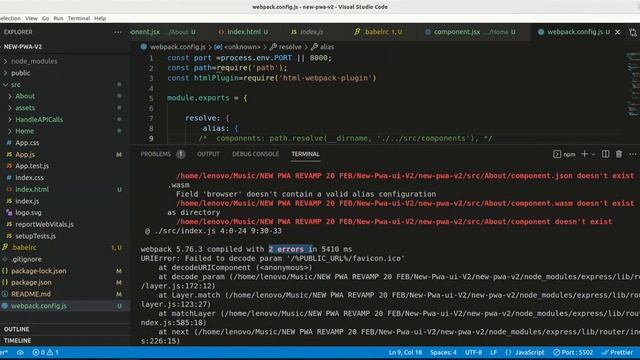Create a new terminal with plus icon
The image size is (640, 360).
tap(584, 154)
